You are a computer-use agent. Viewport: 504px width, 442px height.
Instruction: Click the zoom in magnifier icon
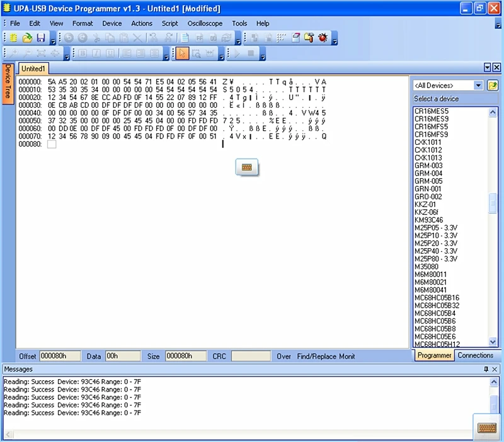tap(13, 54)
